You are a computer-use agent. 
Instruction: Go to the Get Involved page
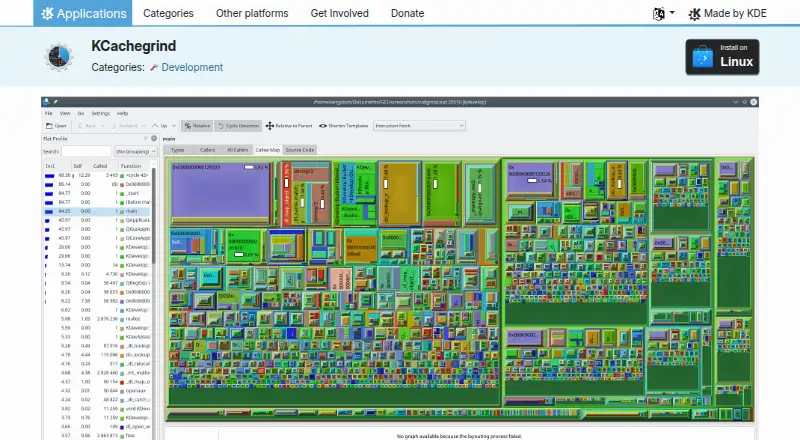tap(339, 13)
